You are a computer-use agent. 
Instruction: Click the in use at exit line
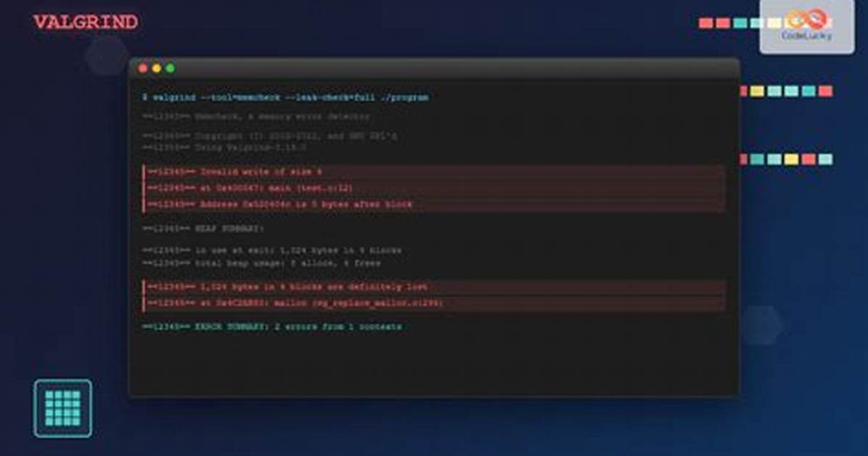click(272, 251)
